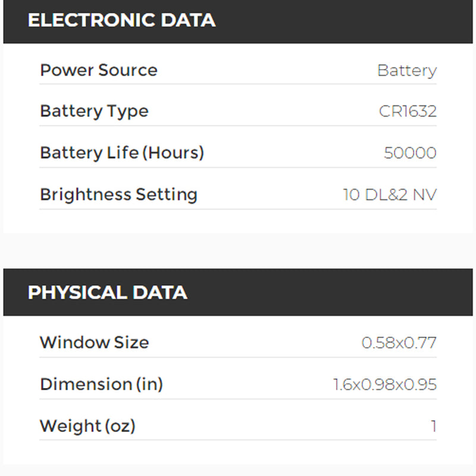The width and height of the screenshot is (476, 476).
Task: Click the 50000 battery life value
Action: click(410, 153)
